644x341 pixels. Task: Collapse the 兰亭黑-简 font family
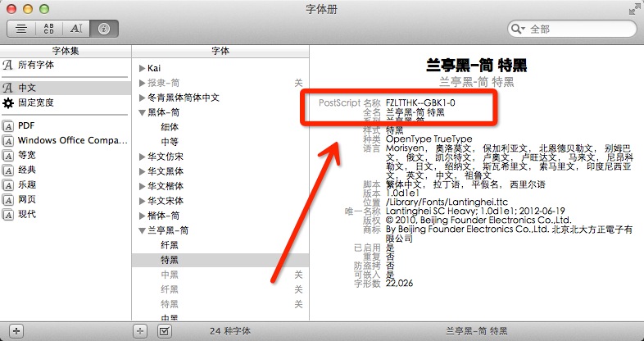pyautogui.click(x=142, y=230)
